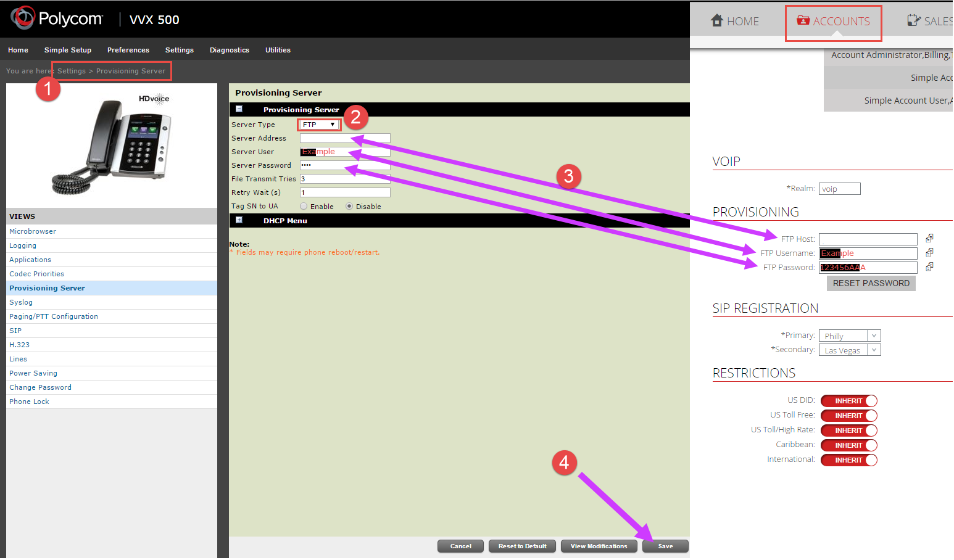This screenshot has width=954, height=560.
Task: Open the Secondary Las Vegas dropdown
Action: click(850, 350)
